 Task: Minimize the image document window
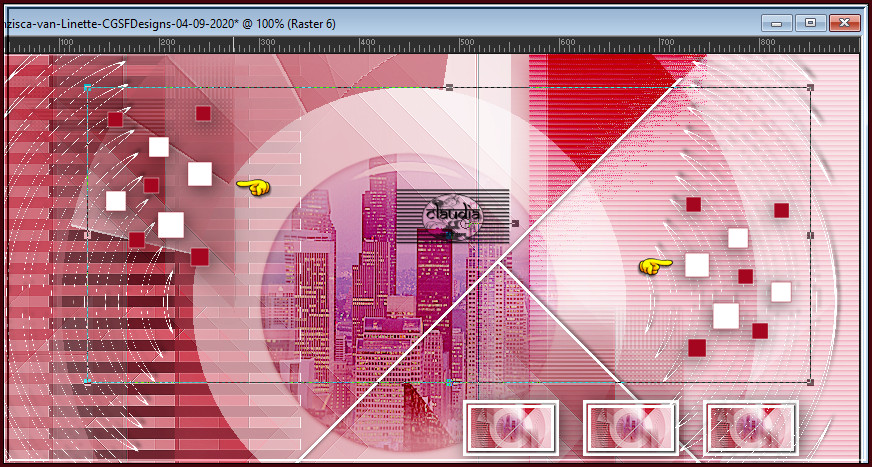(x=776, y=23)
